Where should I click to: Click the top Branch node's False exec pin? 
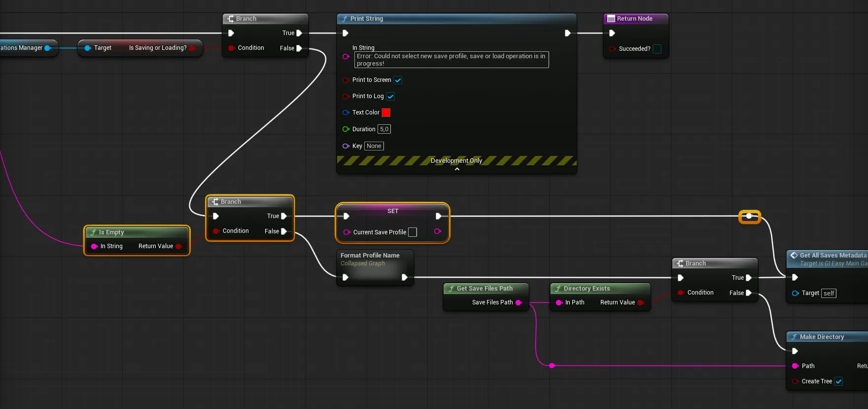coord(299,48)
